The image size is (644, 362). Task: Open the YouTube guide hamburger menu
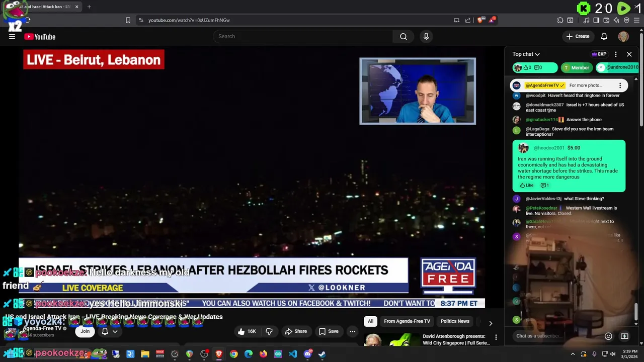coord(12,36)
